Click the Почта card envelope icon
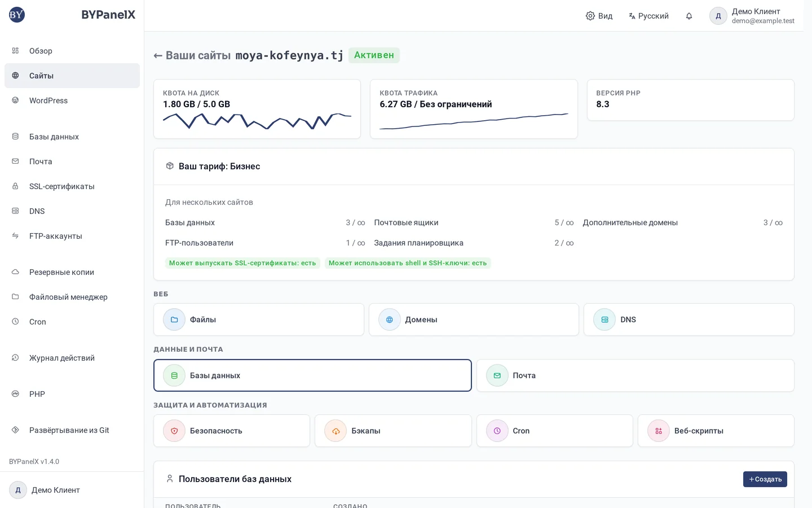 coord(497,375)
